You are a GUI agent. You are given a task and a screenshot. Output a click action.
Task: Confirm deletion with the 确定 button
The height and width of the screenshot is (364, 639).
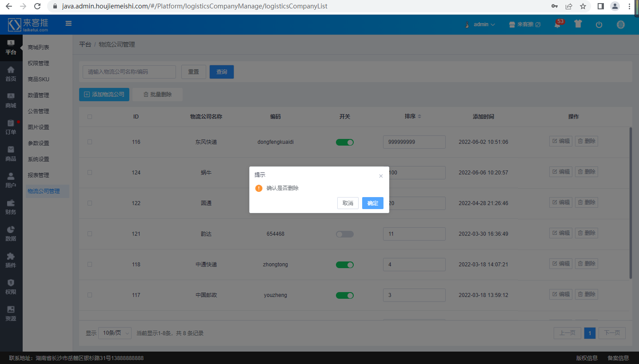[x=372, y=203]
